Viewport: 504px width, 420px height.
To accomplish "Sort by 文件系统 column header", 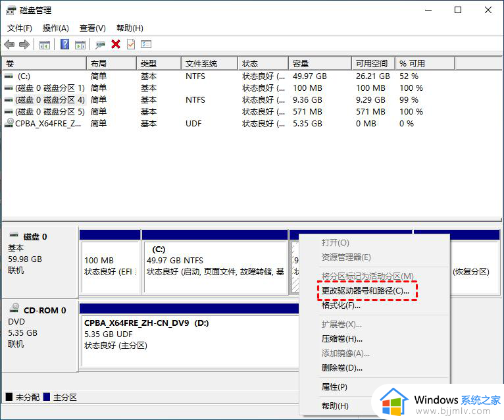I will [x=210, y=63].
